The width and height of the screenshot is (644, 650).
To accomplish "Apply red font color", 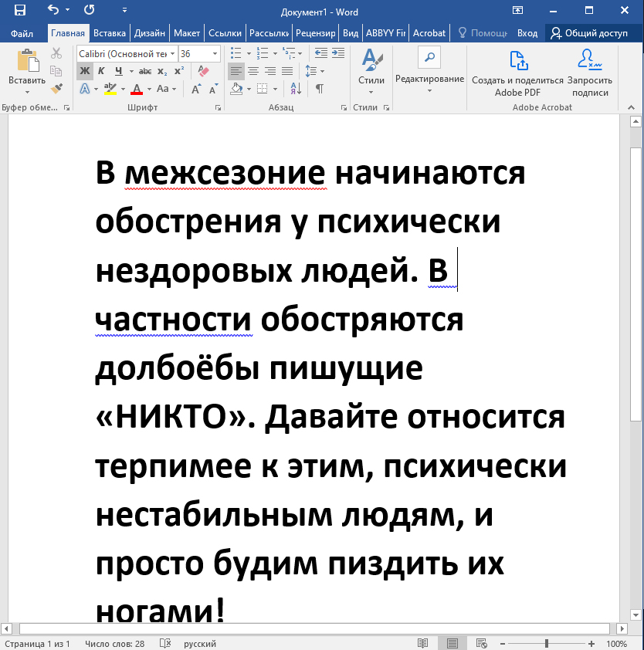I will [137, 89].
